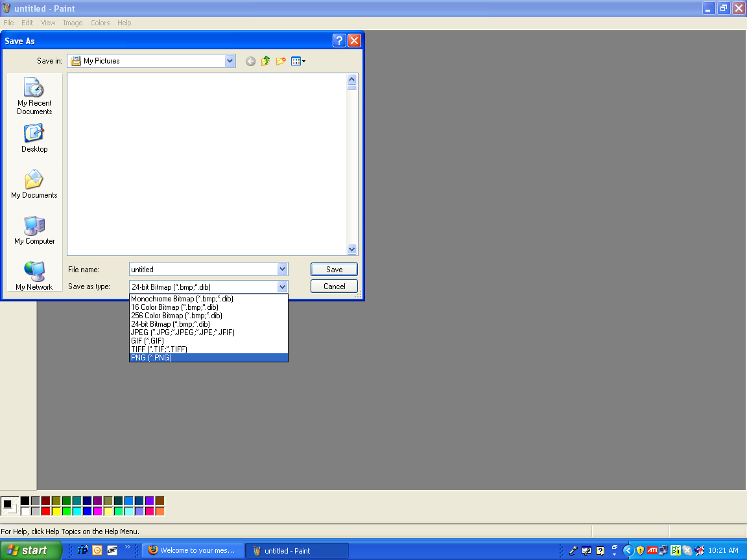Launch the third quick launch icon

112,550
